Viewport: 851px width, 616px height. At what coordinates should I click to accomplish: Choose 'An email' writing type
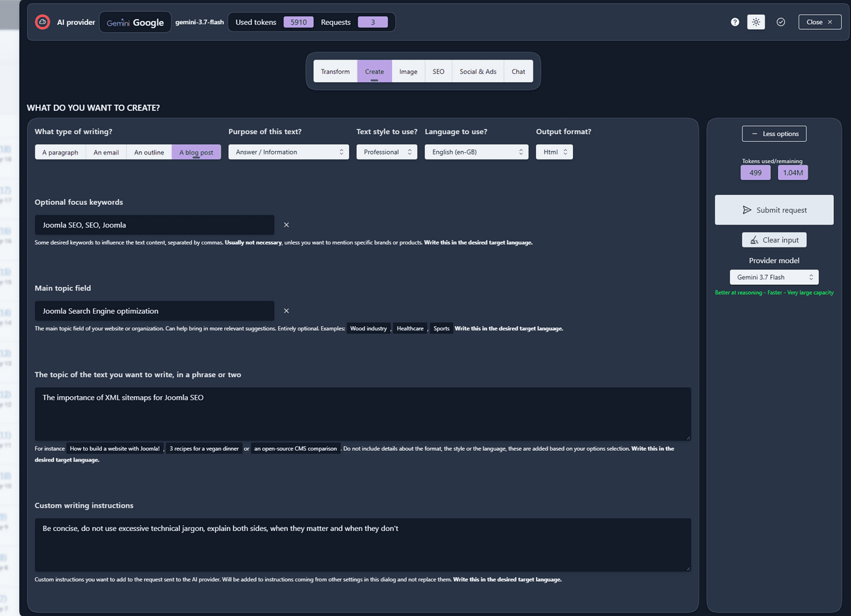[106, 152]
